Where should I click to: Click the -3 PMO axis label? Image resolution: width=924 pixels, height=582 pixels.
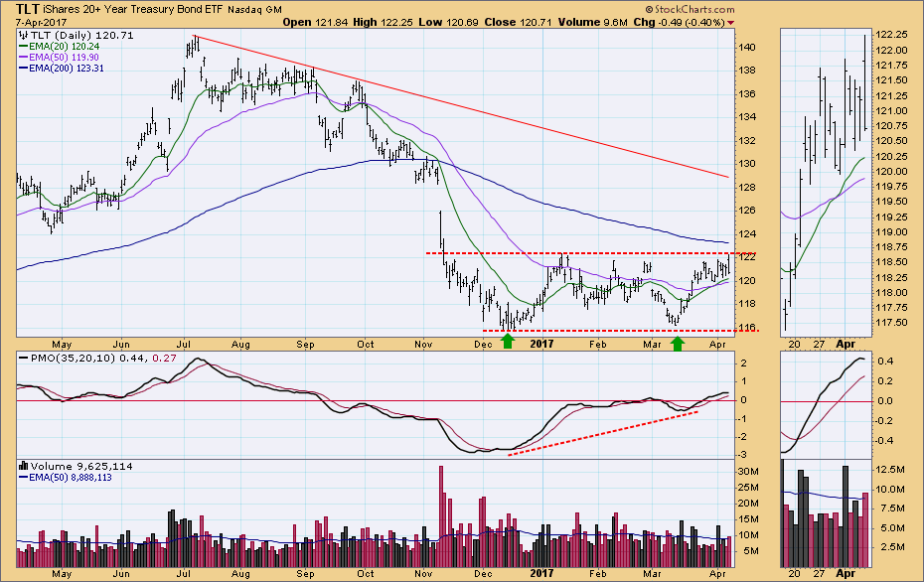click(x=744, y=455)
